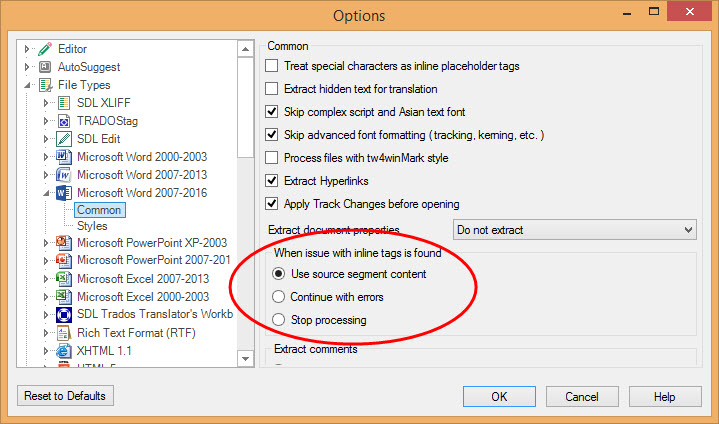719x424 pixels.
Task: Expand the Microsoft Word 2007-2013 node
Action: (46, 175)
